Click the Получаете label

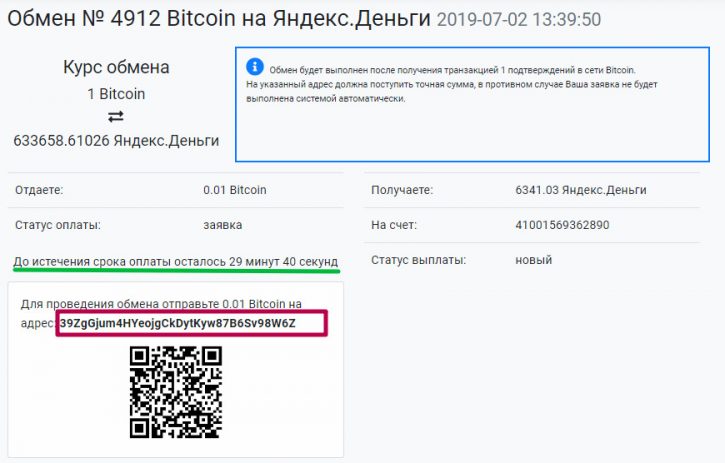click(402, 190)
